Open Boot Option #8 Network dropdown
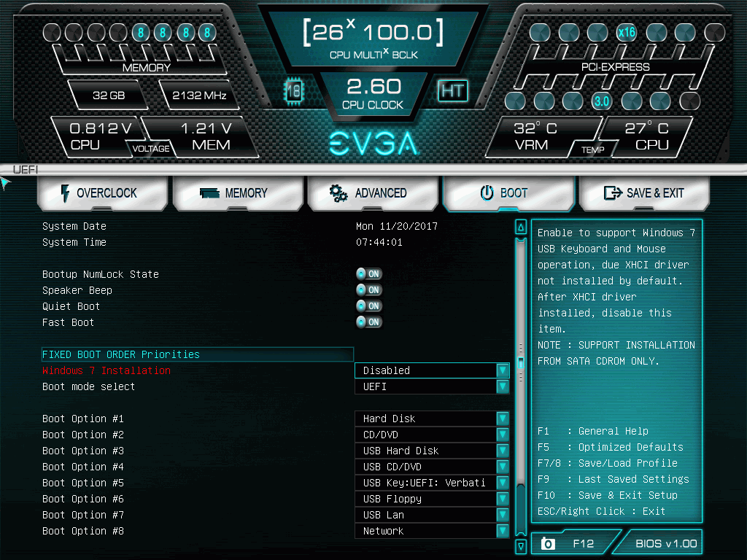Screen dimensions: 747x560 432,531
